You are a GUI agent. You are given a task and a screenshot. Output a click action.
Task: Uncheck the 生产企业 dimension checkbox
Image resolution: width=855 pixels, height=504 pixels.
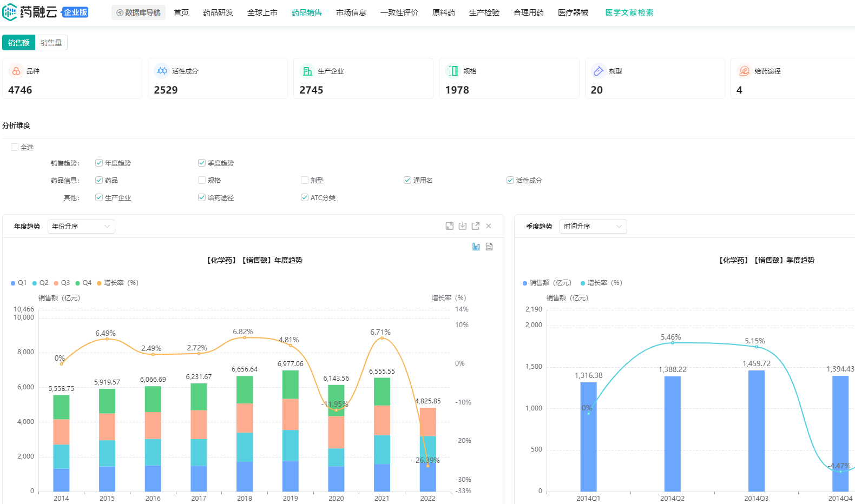point(99,197)
